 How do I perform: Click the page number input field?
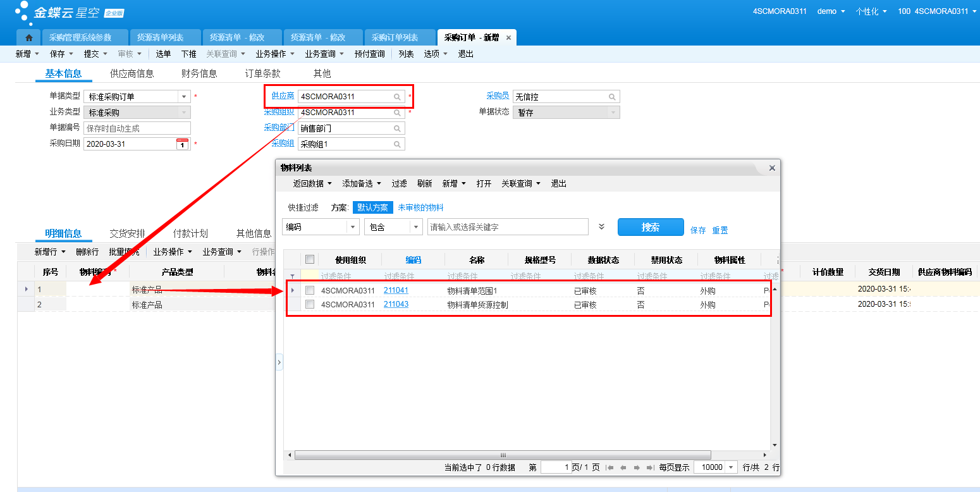tap(556, 467)
